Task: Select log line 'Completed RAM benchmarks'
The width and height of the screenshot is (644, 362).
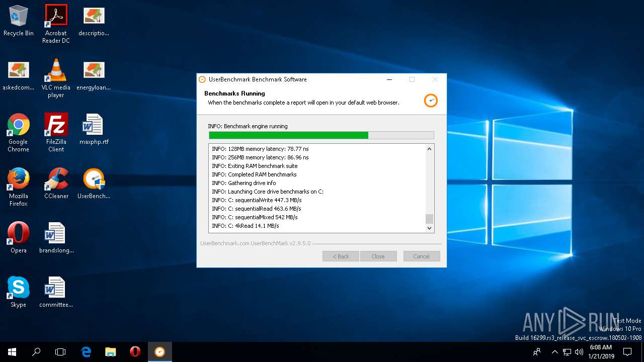Action: (254, 174)
